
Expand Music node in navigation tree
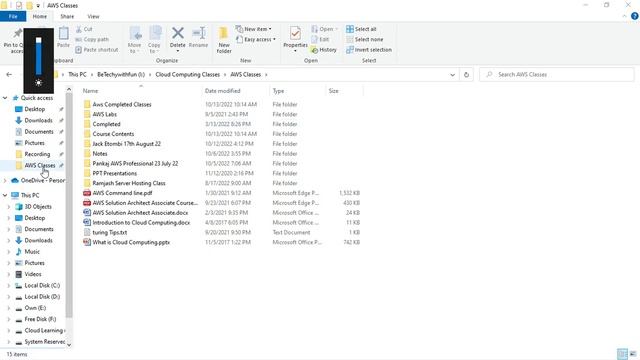click(x=9, y=252)
